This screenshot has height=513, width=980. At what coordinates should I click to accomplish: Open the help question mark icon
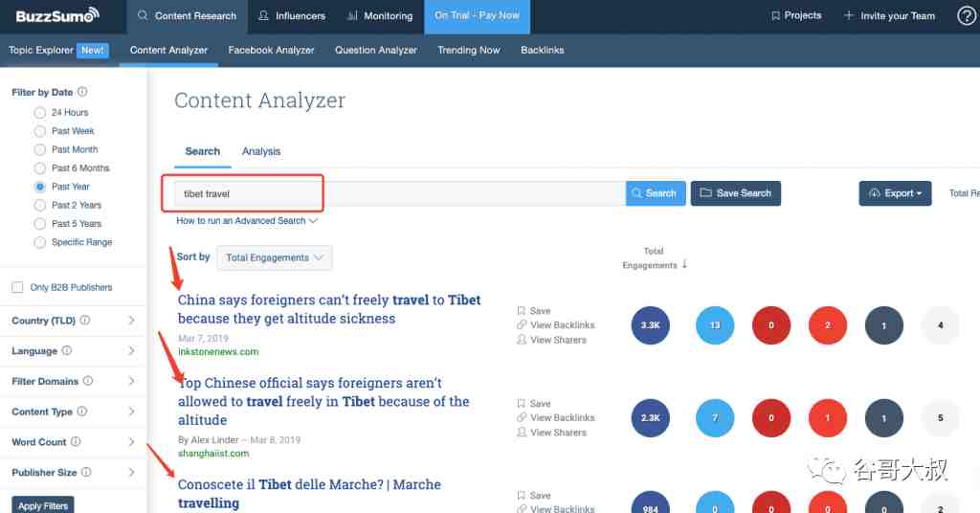click(967, 15)
